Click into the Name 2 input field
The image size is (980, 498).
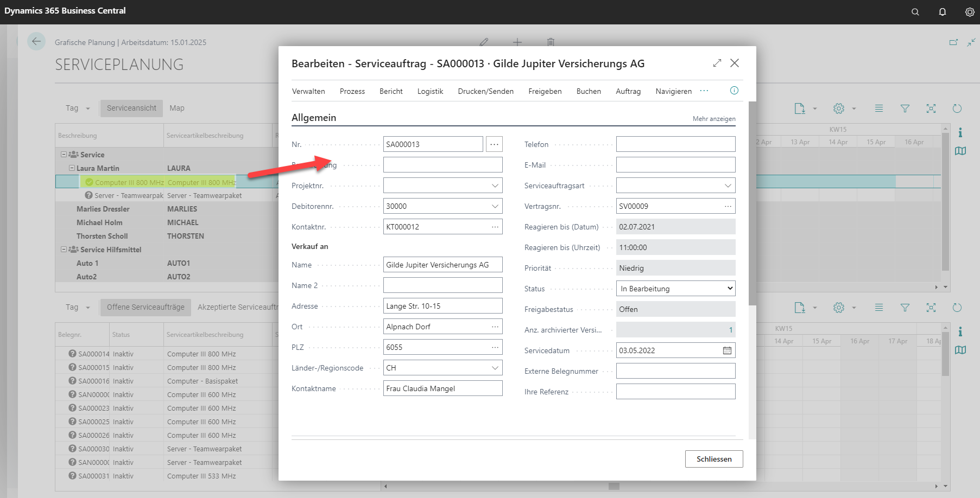[x=443, y=285]
